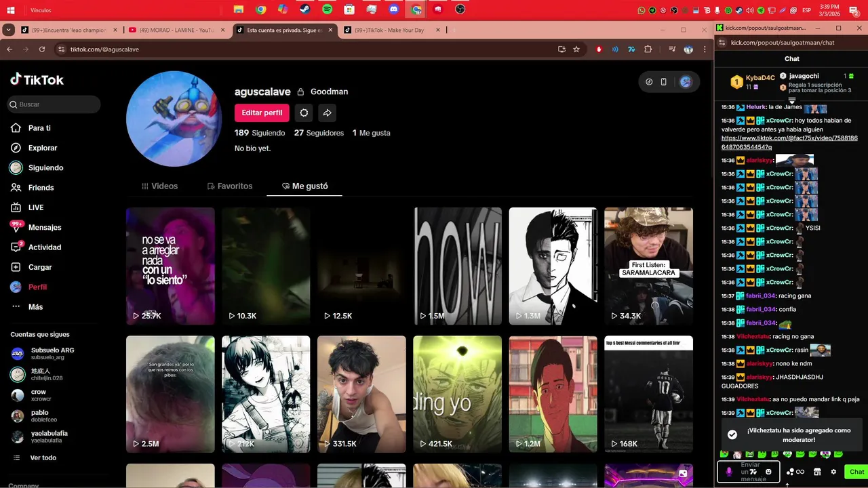Click the share profile arrow icon

327,113
